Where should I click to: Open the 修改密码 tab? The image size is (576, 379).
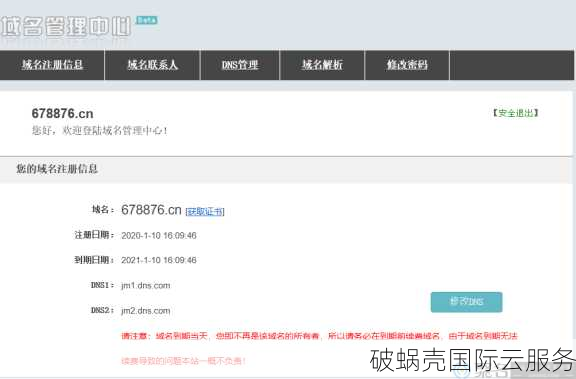(407, 65)
